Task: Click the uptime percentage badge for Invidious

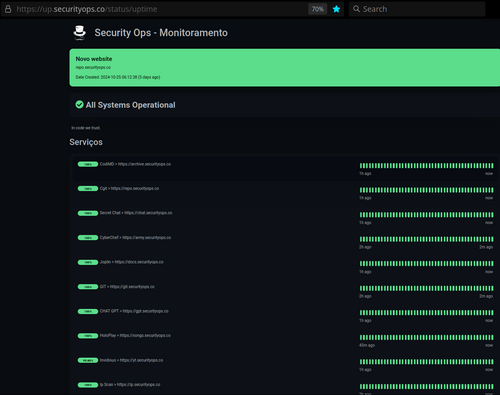Action: pyautogui.click(x=88, y=360)
